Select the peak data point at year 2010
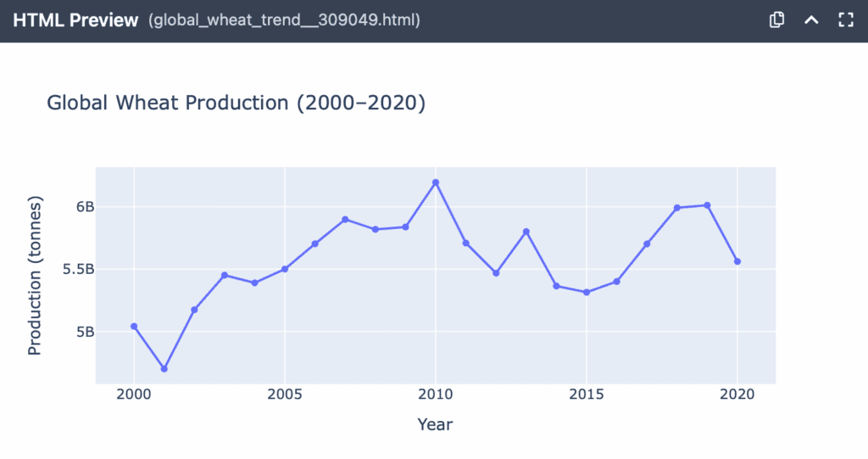Screen dimensions: 868x459 (x=436, y=182)
